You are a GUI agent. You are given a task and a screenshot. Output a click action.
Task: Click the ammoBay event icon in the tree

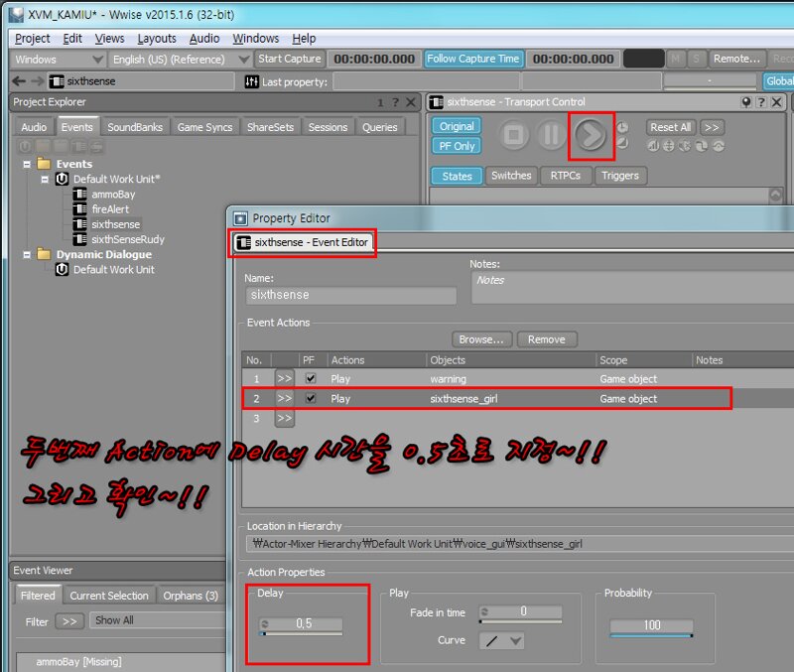[x=79, y=194]
